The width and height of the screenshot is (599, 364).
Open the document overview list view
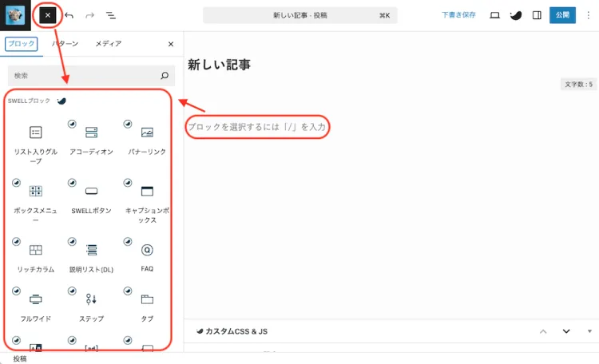pyautogui.click(x=111, y=15)
